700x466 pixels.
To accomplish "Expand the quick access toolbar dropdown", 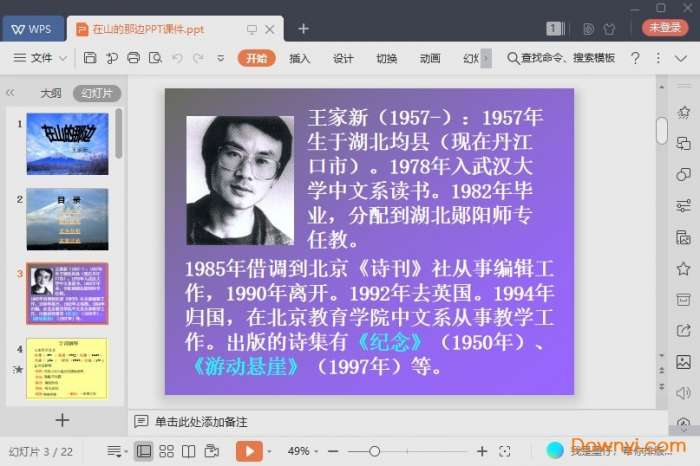I will click(x=221, y=58).
